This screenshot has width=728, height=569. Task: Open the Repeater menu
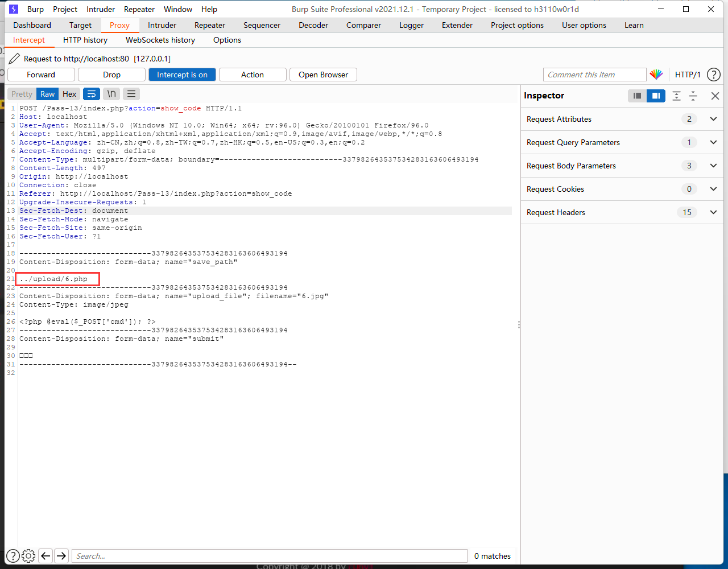(139, 9)
